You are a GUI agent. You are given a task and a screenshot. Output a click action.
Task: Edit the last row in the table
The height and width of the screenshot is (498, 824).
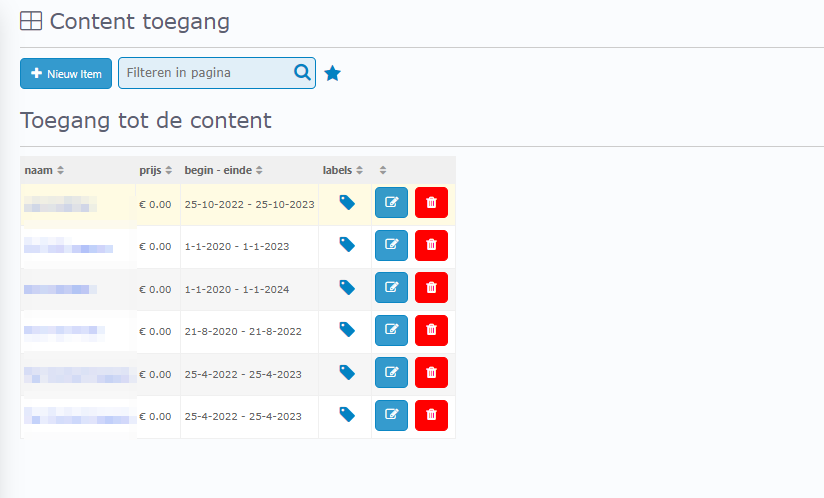[x=391, y=415]
